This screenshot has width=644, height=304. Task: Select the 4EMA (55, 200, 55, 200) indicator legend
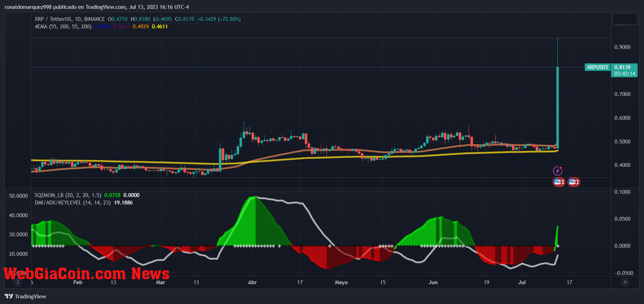pyautogui.click(x=63, y=27)
